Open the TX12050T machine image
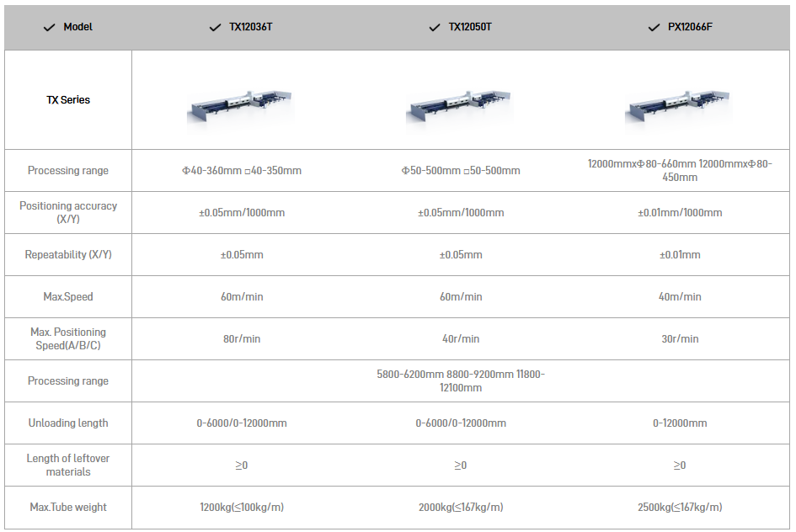Image resolution: width=796 pixels, height=532 pixels. pyautogui.click(x=460, y=109)
